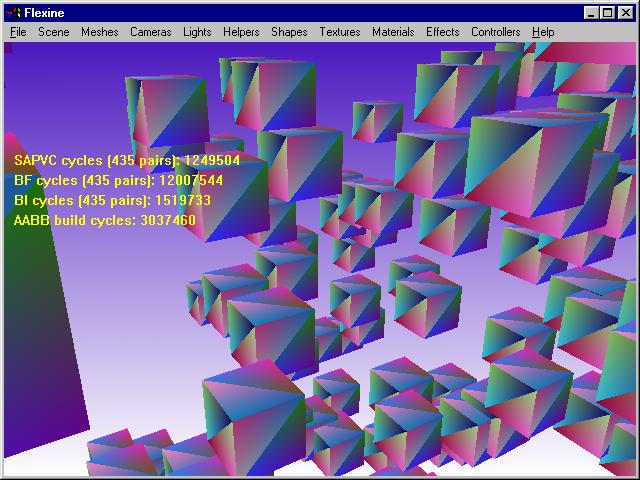Open the Helpers menu

tap(241, 32)
